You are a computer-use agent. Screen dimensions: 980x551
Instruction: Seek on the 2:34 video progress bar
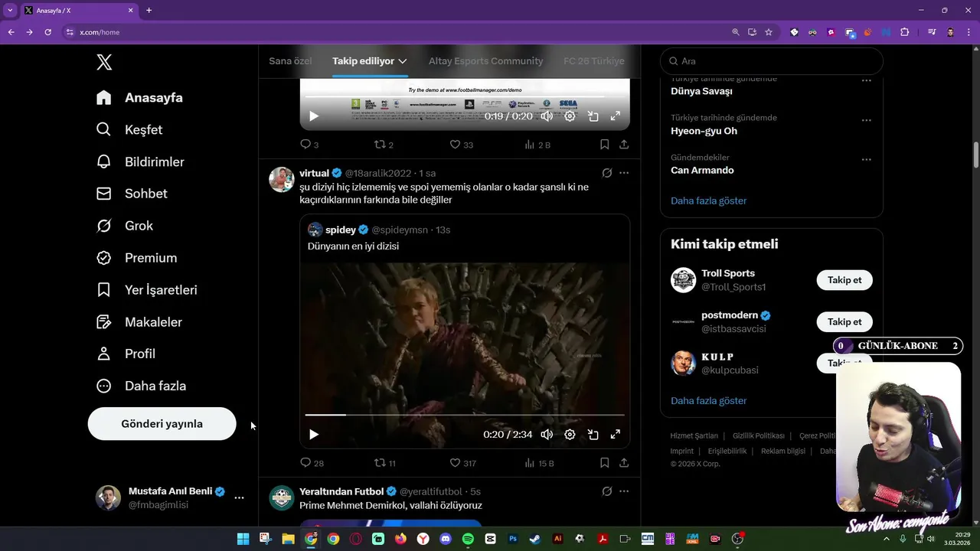point(465,415)
